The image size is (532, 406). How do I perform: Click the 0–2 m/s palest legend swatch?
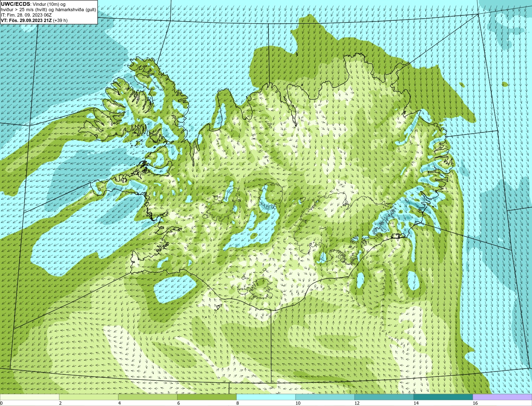[x=30, y=397]
